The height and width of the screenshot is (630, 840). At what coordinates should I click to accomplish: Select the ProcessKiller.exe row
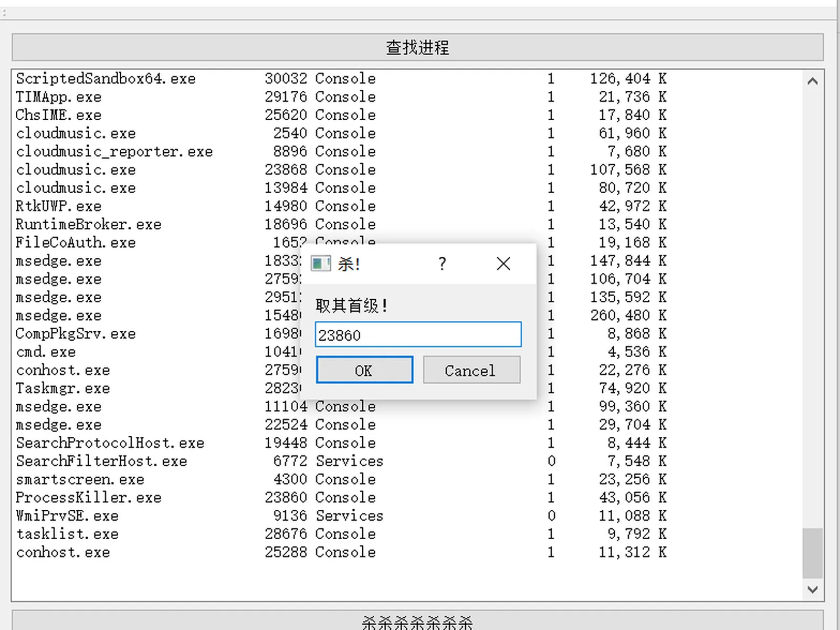(x=341, y=498)
